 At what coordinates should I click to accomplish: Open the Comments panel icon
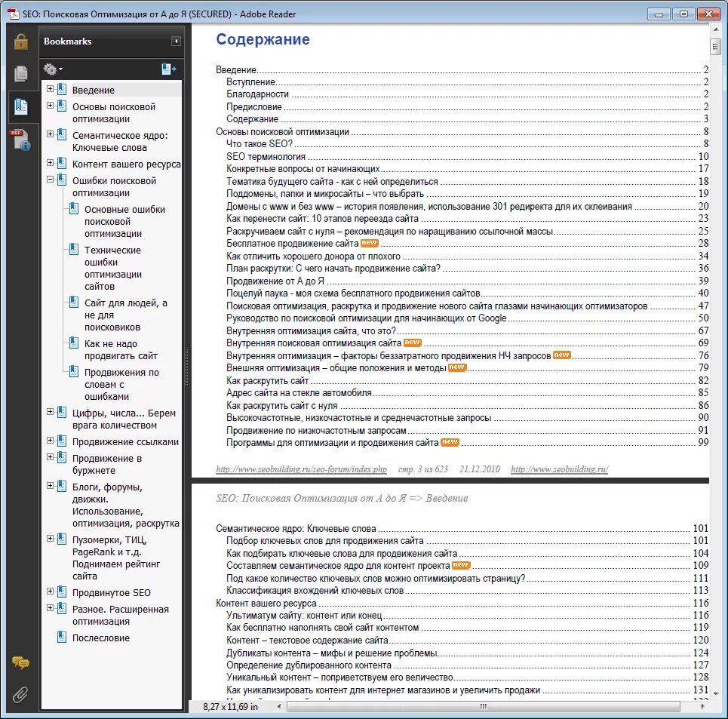tap(20, 662)
